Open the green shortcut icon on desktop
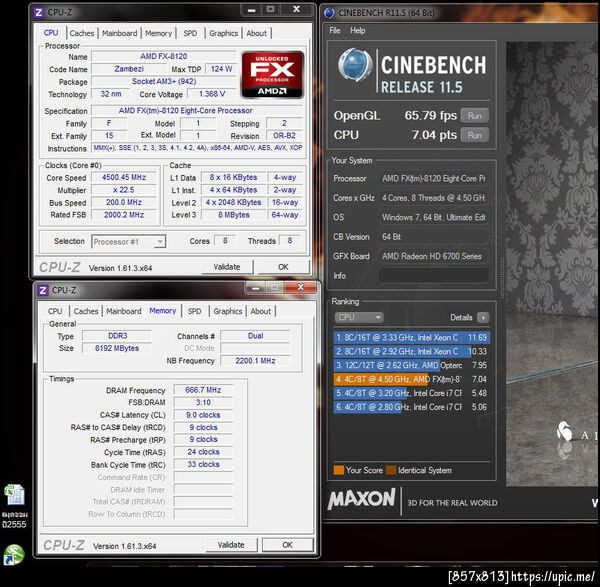The image size is (600, 587). click(14, 554)
